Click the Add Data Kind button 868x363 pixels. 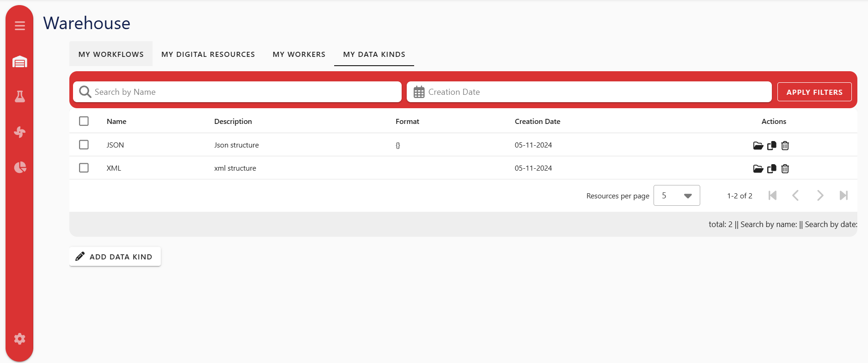115,257
